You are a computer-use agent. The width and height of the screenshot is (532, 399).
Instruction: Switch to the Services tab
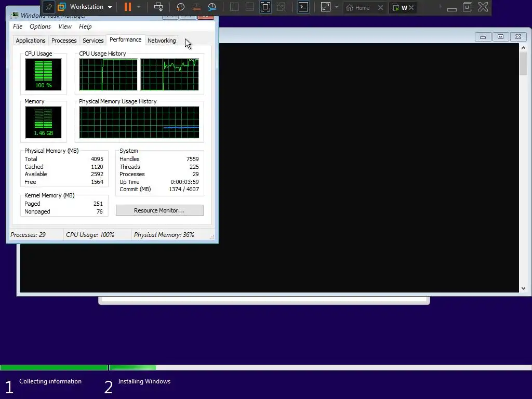(x=93, y=41)
